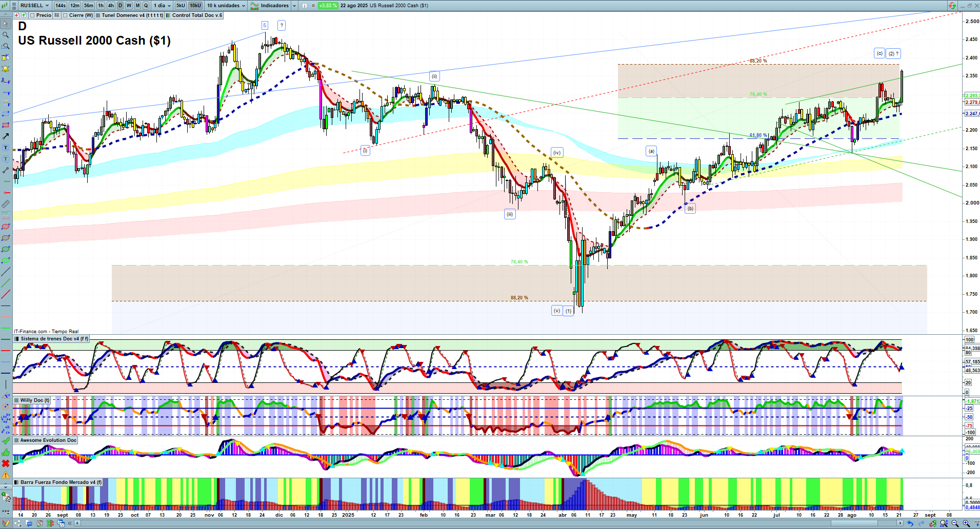Viewport: 980px width, 529px height.
Task: Select the text box T tool
Action: coord(6,148)
